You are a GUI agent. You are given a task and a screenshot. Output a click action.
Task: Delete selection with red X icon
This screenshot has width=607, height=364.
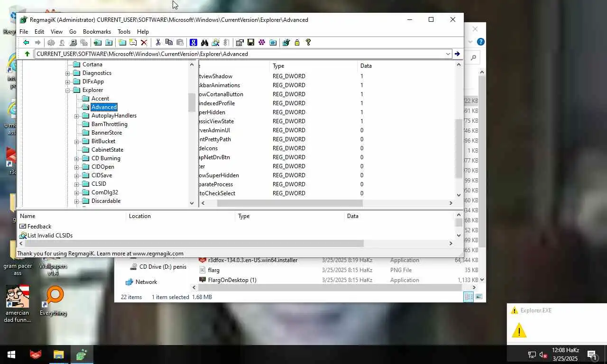144,43
